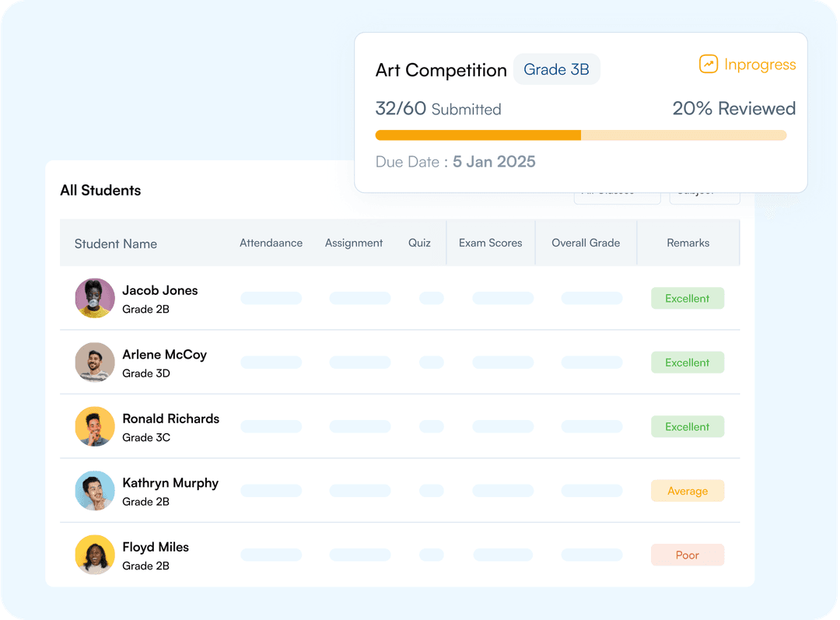Click the Remarks column header

[x=688, y=243]
